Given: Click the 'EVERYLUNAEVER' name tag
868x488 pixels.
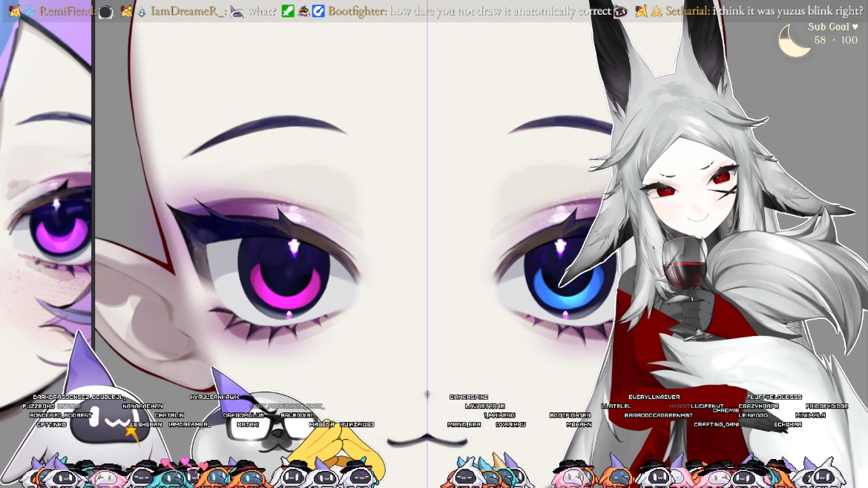Looking at the screenshot, I should (x=654, y=398).
